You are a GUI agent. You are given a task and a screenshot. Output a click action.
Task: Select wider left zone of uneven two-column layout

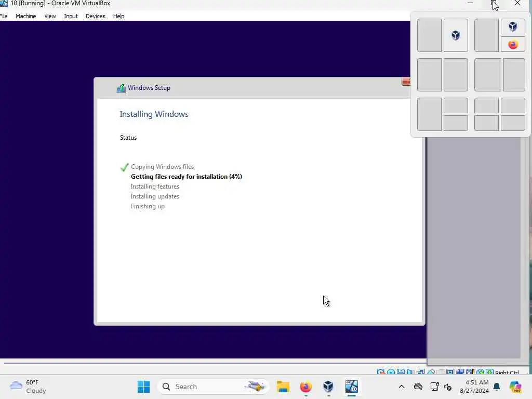[487, 75]
